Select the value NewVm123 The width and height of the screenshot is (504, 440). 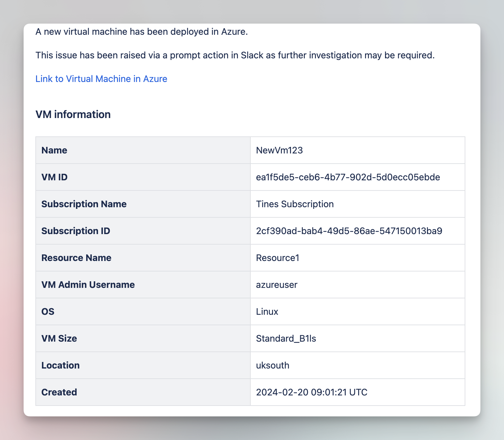(279, 150)
